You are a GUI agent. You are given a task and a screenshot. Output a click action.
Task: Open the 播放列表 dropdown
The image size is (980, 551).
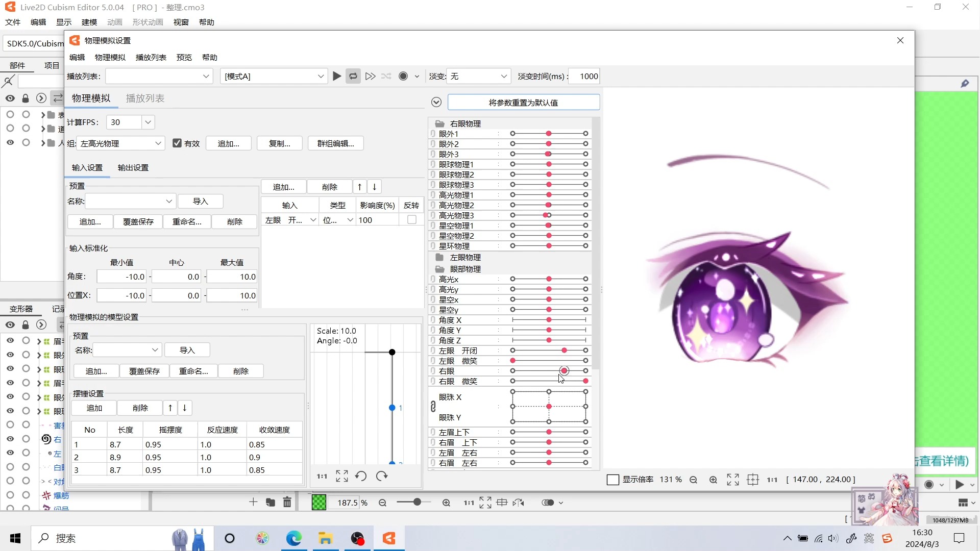click(159, 77)
